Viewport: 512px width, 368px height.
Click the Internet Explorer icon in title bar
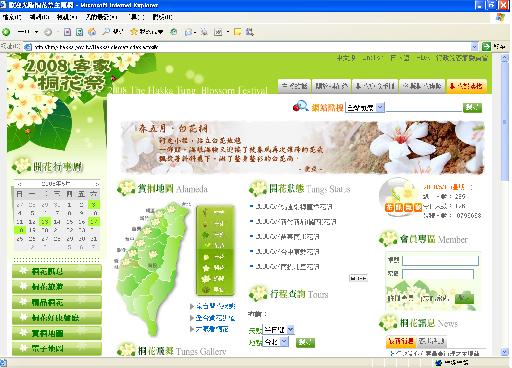[x=4, y=5]
